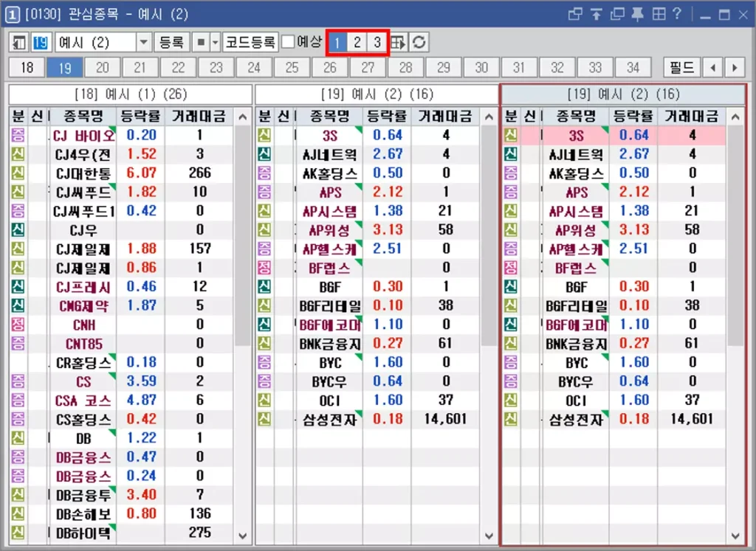The height and width of the screenshot is (551, 756).
Task: Toggle the 예상 checkbox
Action: pos(288,42)
